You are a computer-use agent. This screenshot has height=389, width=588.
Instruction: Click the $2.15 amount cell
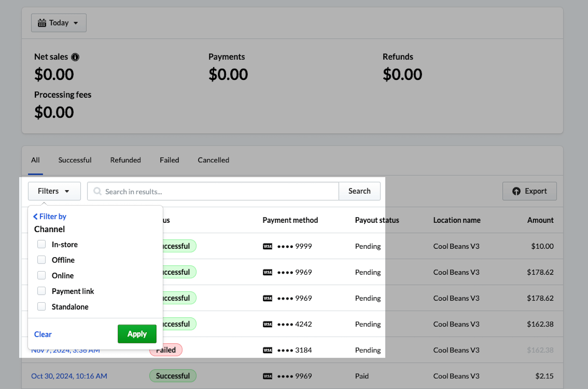545,376
